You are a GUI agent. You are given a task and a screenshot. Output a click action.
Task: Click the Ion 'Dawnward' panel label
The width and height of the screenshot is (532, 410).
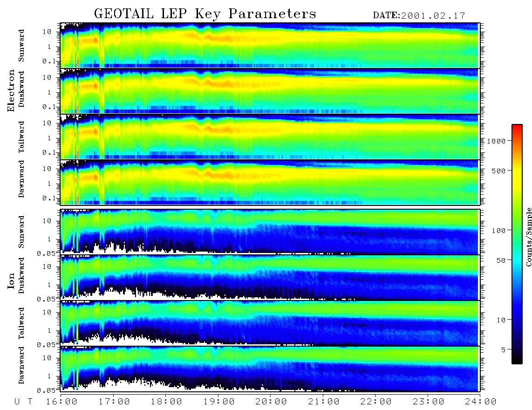21,365
